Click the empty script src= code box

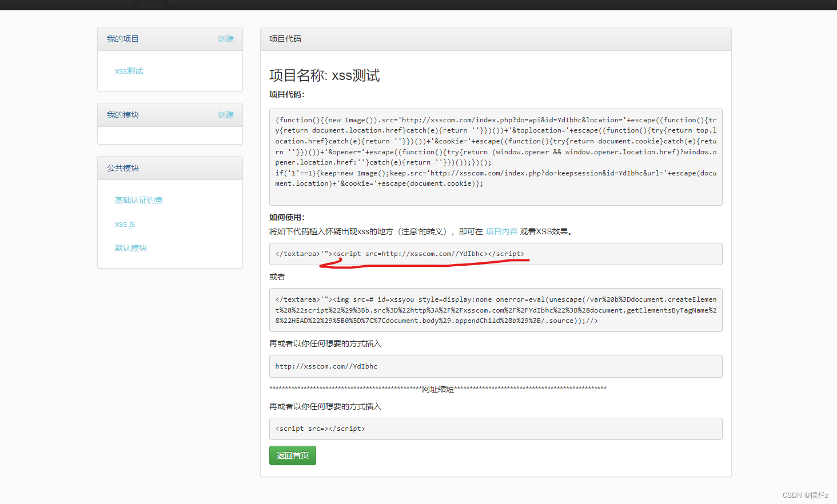click(x=496, y=429)
